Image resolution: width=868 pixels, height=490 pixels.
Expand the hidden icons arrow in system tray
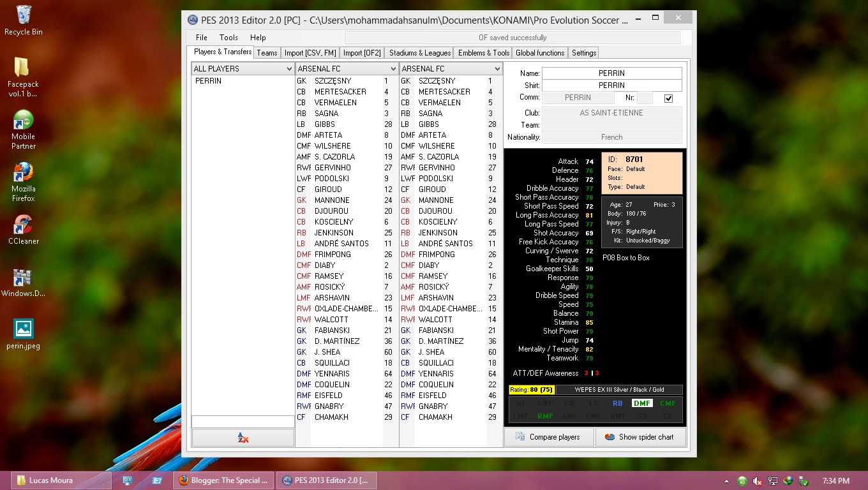[x=726, y=480]
